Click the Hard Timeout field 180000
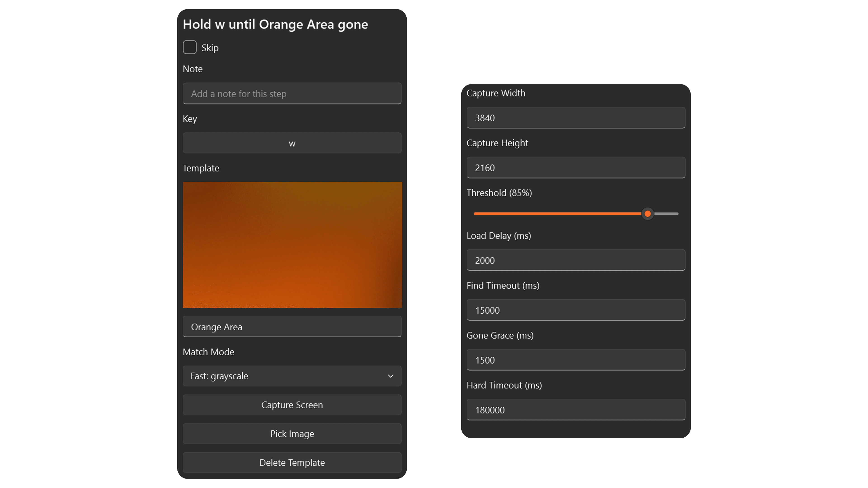The image size is (868, 488). [576, 410]
